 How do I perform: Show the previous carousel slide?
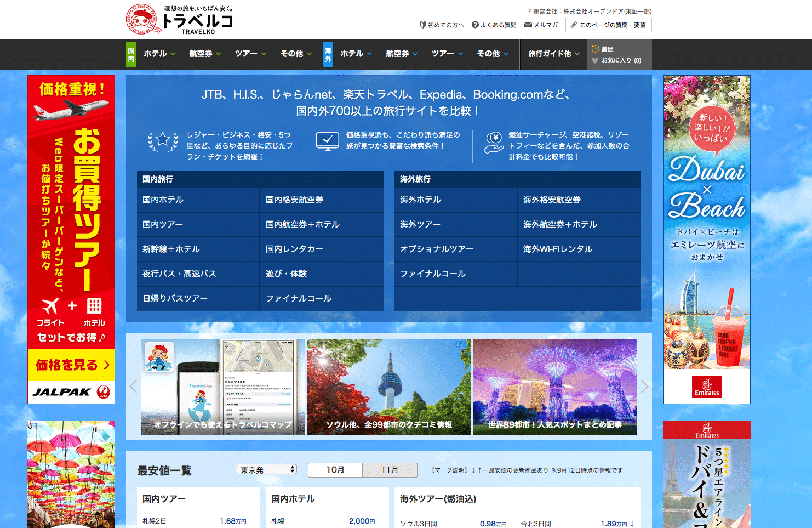[x=133, y=386]
